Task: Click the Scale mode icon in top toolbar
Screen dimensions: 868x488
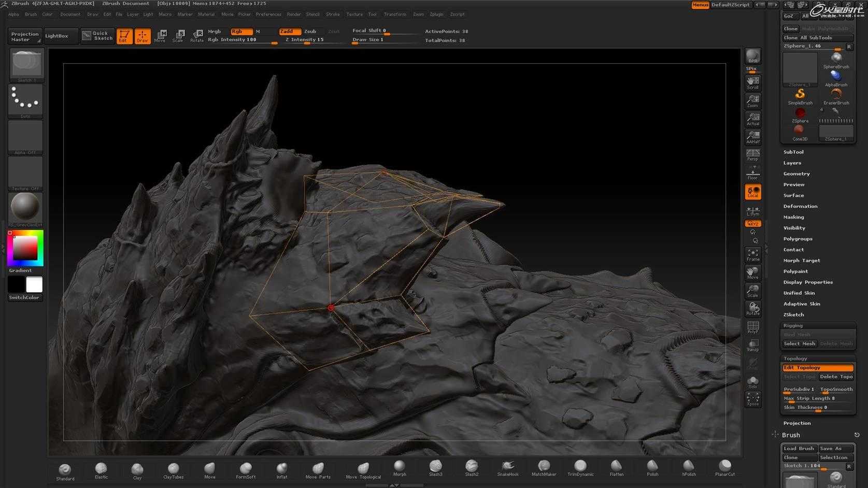Action: (x=178, y=35)
